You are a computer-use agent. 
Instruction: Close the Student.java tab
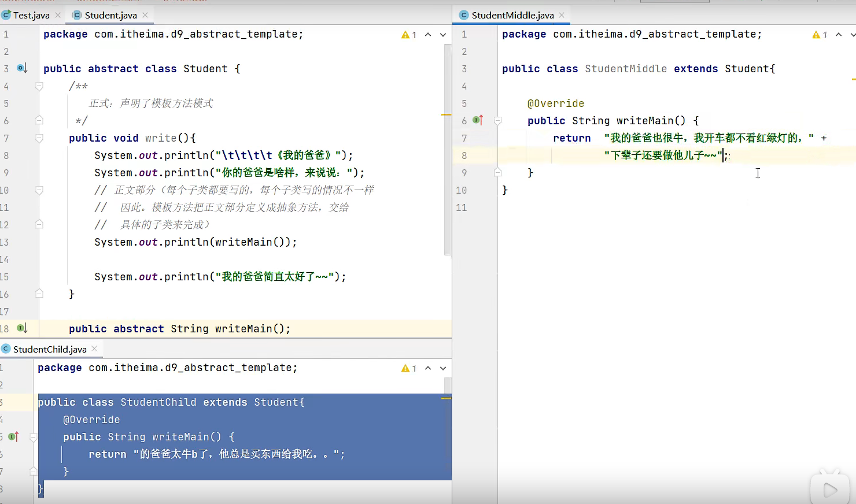[x=145, y=15]
